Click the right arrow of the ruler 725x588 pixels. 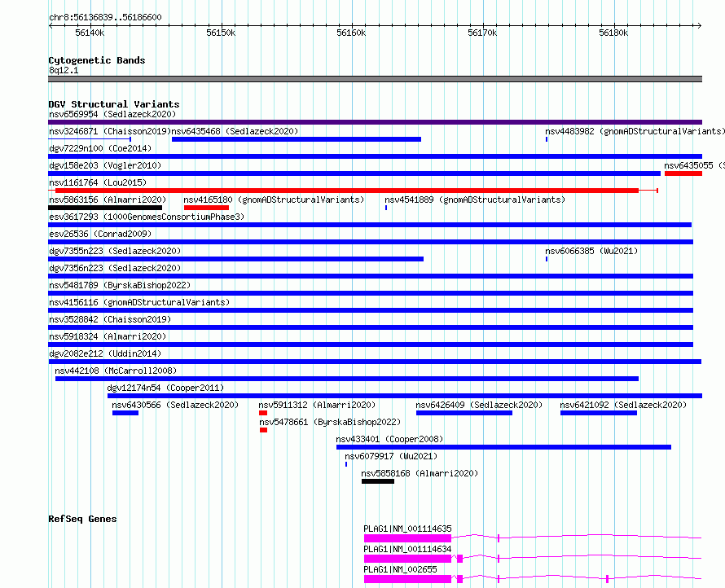point(699,25)
